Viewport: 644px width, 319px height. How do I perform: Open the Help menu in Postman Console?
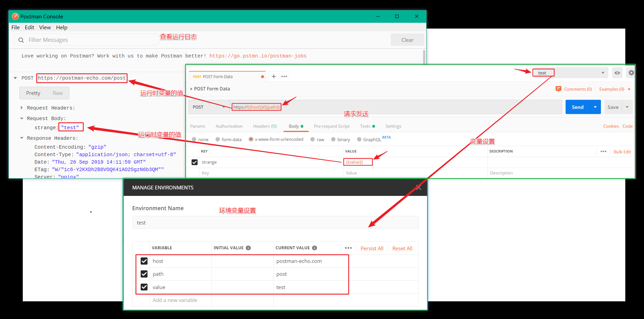[x=62, y=28]
